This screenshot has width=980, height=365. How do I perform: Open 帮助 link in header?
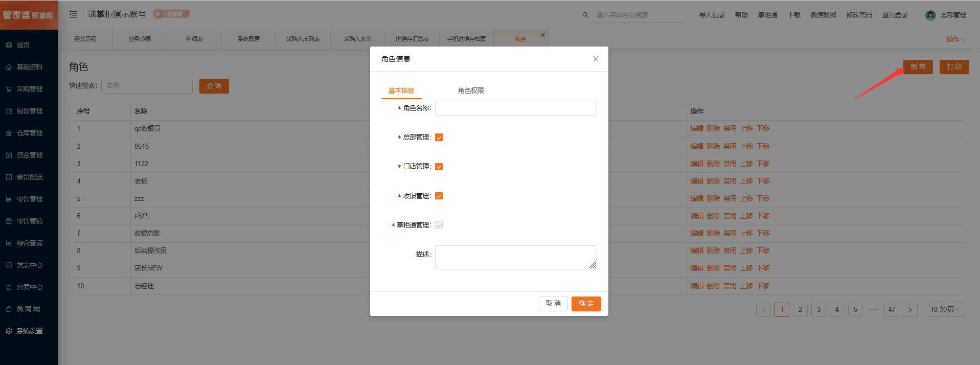[x=741, y=15]
